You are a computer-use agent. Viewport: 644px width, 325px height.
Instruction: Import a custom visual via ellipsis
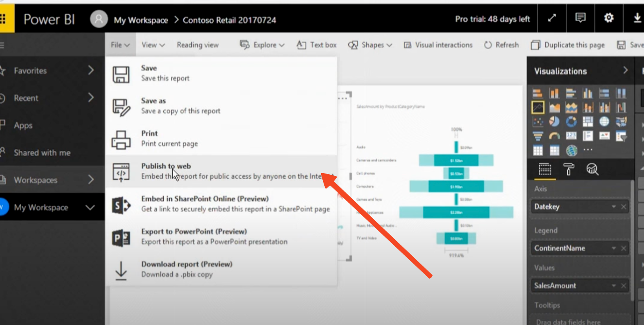pos(588,150)
